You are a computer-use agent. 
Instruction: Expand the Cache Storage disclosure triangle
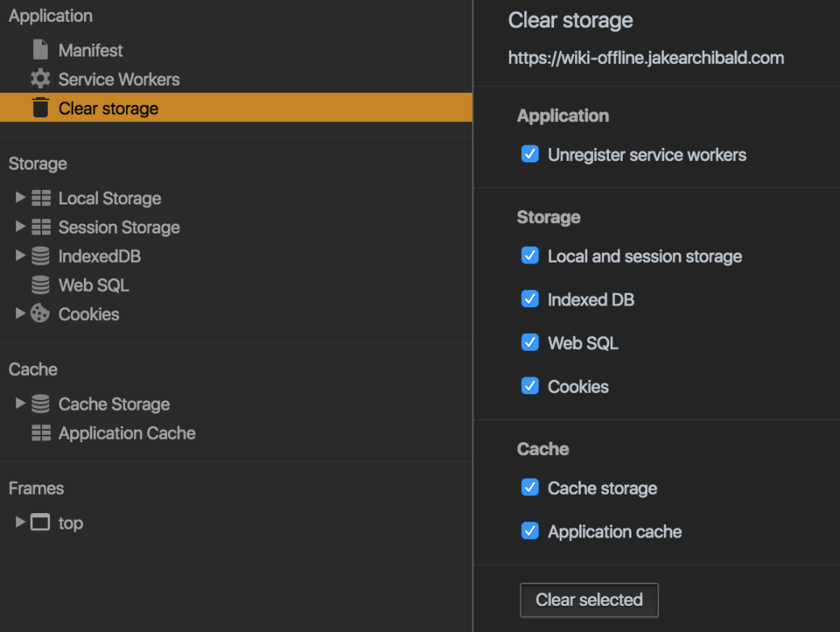(20, 403)
